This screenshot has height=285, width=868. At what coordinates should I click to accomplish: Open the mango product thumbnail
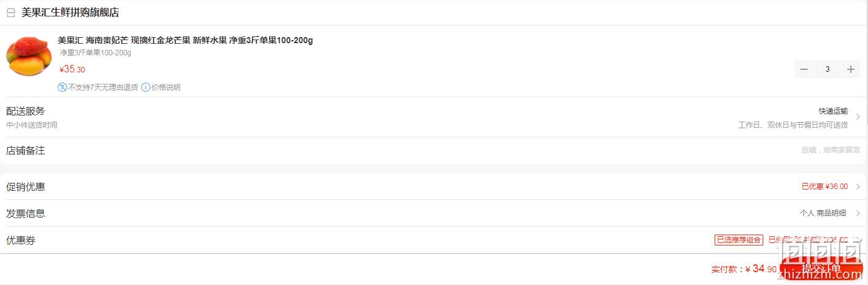pos(29,56)
